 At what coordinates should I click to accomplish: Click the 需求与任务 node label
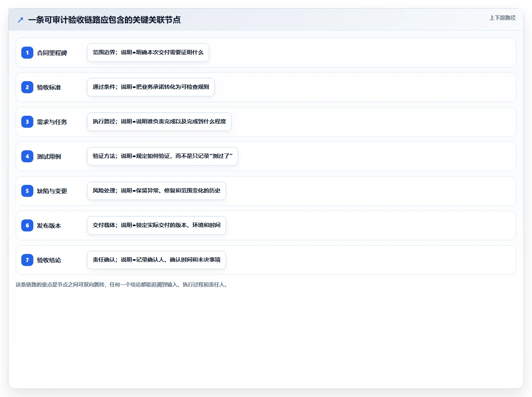(x=52, y=122)
